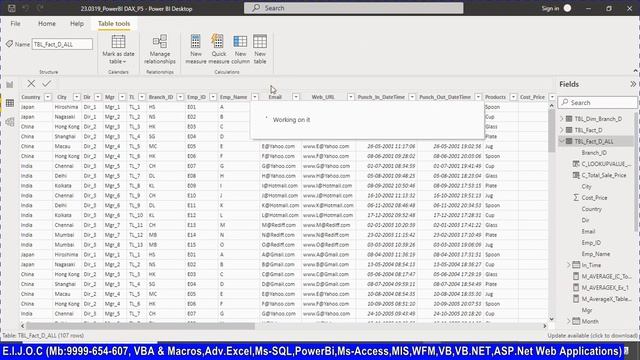Click the title bar Search box

(353, 8)
